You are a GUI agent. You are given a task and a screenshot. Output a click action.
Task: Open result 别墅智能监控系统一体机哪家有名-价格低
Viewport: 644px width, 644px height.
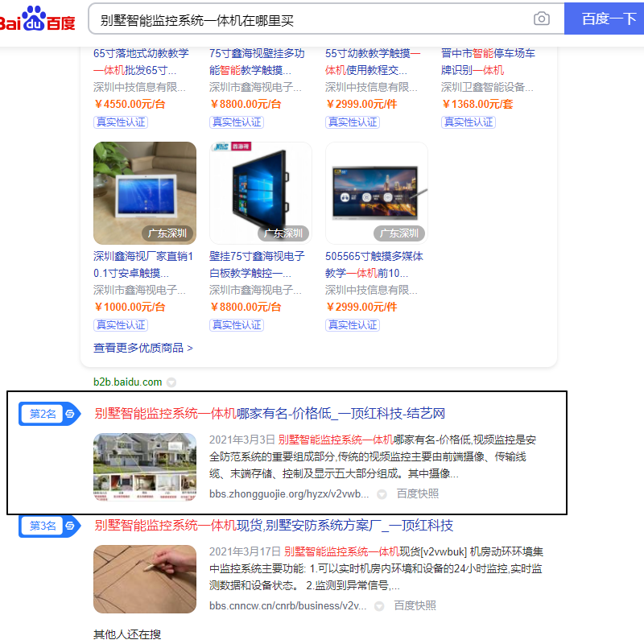[270, 413]
